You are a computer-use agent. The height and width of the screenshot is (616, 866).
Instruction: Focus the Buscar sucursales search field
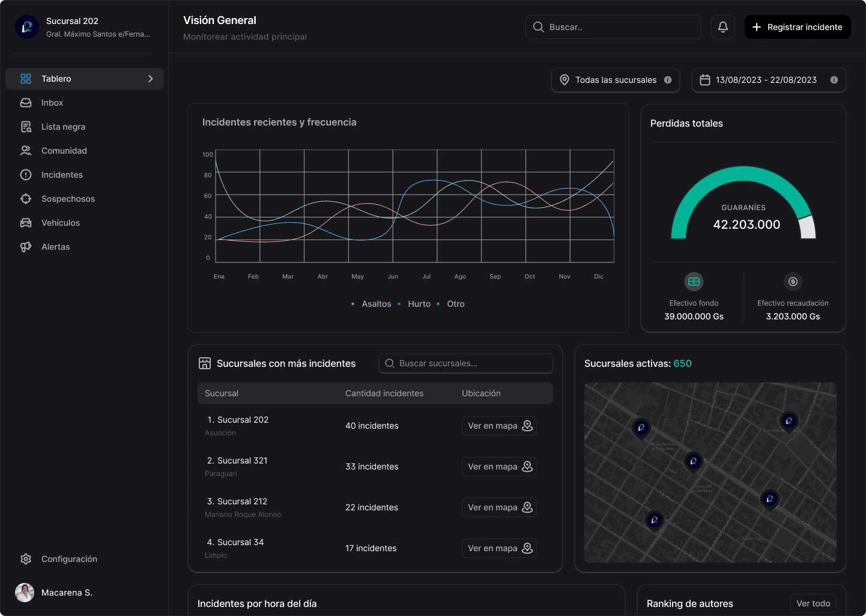point(466,363)
